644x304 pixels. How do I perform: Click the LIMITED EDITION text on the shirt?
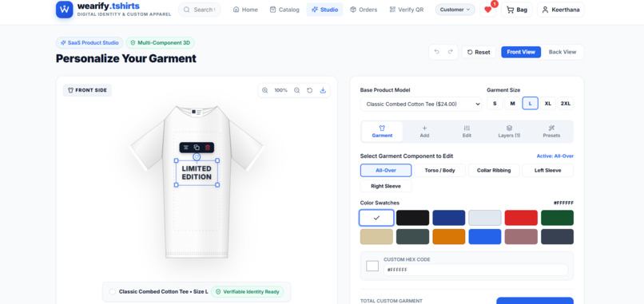[x=197, y=172]
